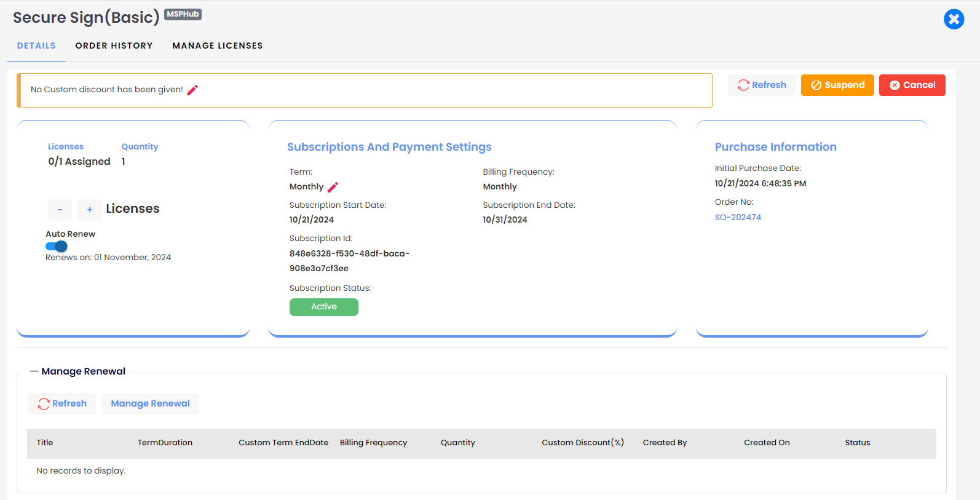Click the initial purchase date 10/21/2024 6:48:35 PM
Viewport: 980px width, 500px height.
point(760,183)
